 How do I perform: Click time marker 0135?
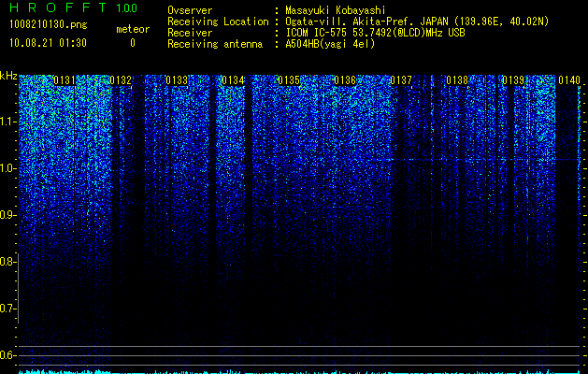click(x=289, y=80)
